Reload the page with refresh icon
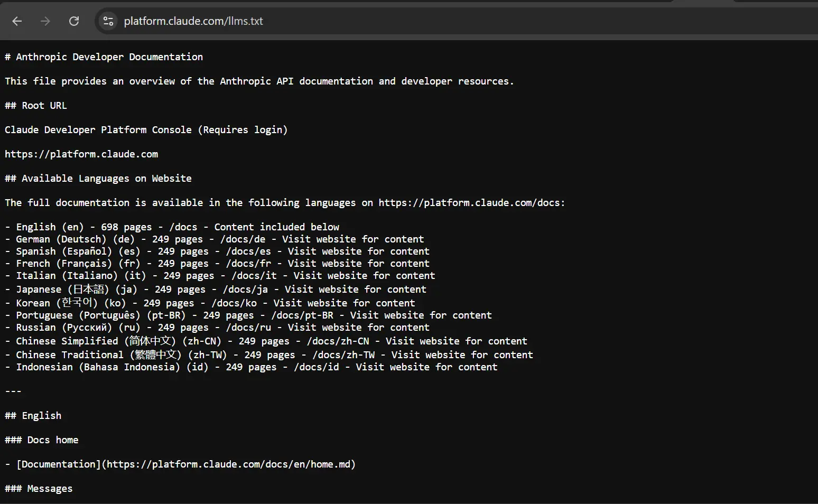 (x=74, y=21)
